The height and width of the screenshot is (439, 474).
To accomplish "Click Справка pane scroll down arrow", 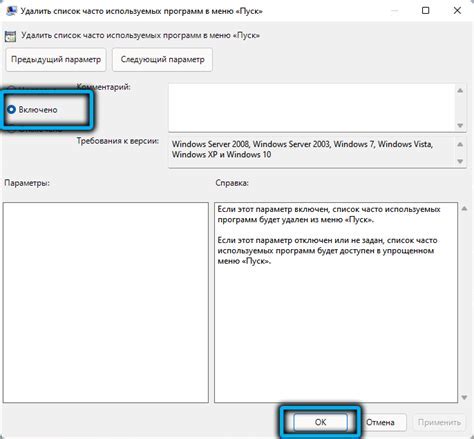I will point(464,397).
